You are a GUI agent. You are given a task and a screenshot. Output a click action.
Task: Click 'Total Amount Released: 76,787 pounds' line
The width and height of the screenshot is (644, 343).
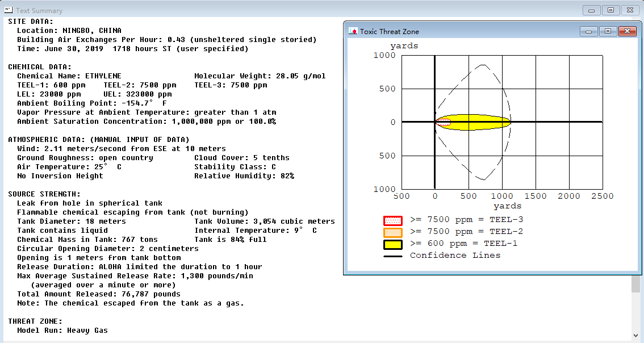(99, 294)
